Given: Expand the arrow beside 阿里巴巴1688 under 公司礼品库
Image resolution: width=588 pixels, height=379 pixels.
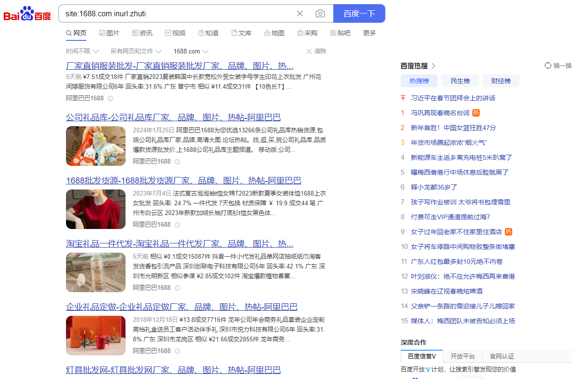Looking at the screenshot, I should 177,162.
